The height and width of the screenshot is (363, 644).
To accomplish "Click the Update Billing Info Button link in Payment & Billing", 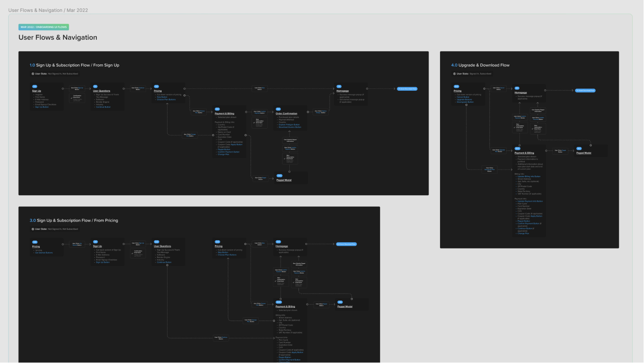I will 528,176.
